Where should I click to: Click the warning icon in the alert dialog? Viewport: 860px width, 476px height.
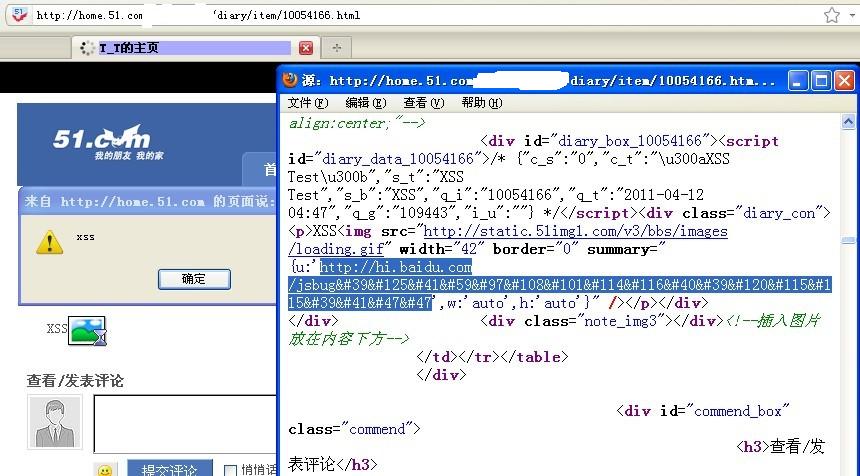(49, 242)
